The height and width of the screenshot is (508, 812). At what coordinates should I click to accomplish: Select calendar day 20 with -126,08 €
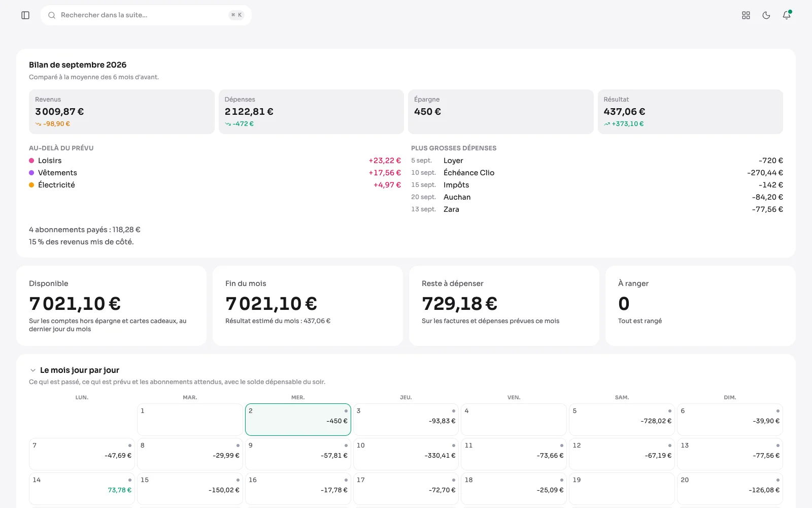coord(730,489)
